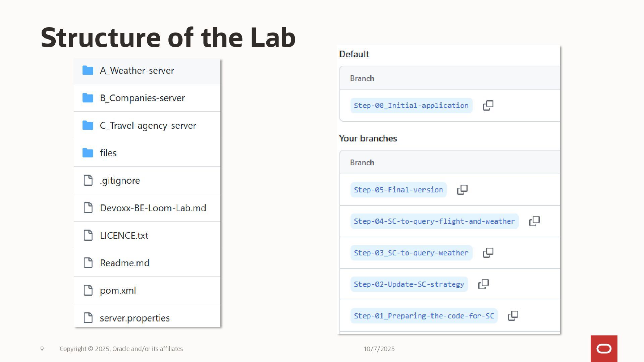Select the Step-02-Update-SC-strategy branch link

(x=409, y=284)
